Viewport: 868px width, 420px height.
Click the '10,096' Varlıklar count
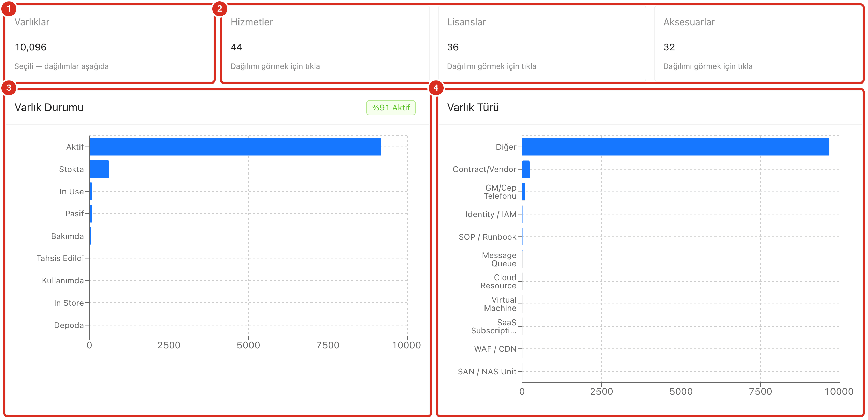point(31,47)
